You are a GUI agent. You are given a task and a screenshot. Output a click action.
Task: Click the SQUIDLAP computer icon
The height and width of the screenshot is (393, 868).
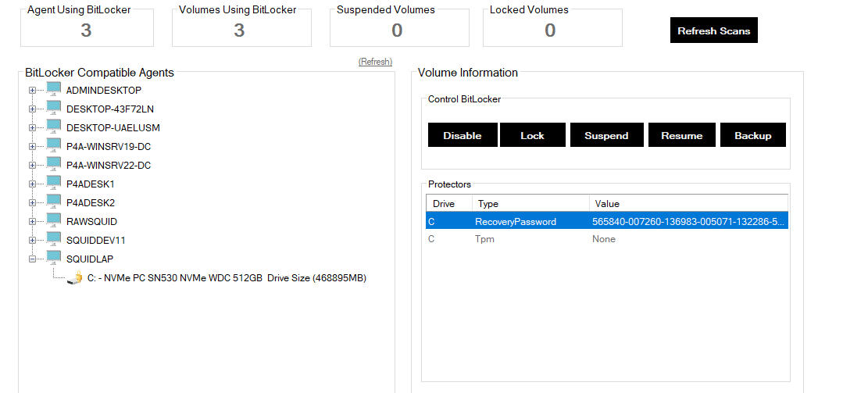pos(54,258)
